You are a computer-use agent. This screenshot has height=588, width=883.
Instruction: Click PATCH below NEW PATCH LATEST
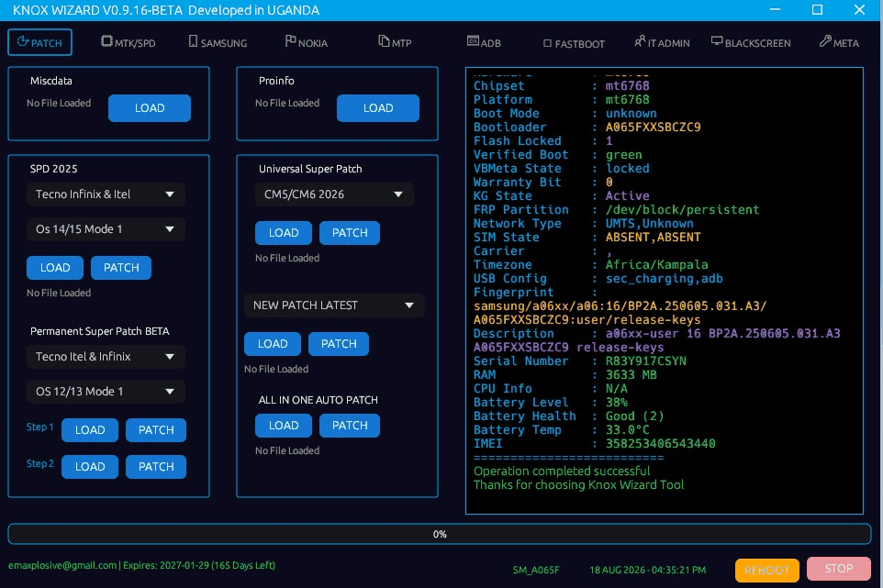[339, 344]
